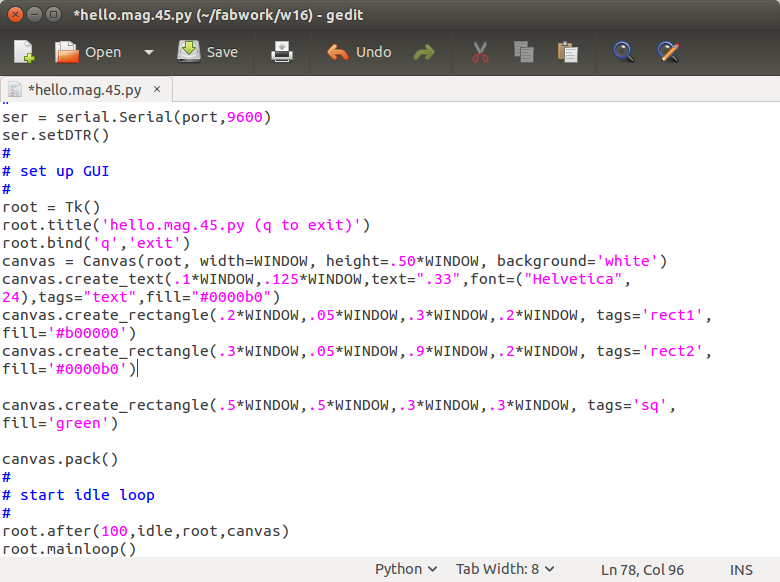Close the gedit window
This screenshot has width=780, height=582.
click(x=15, y=14)
